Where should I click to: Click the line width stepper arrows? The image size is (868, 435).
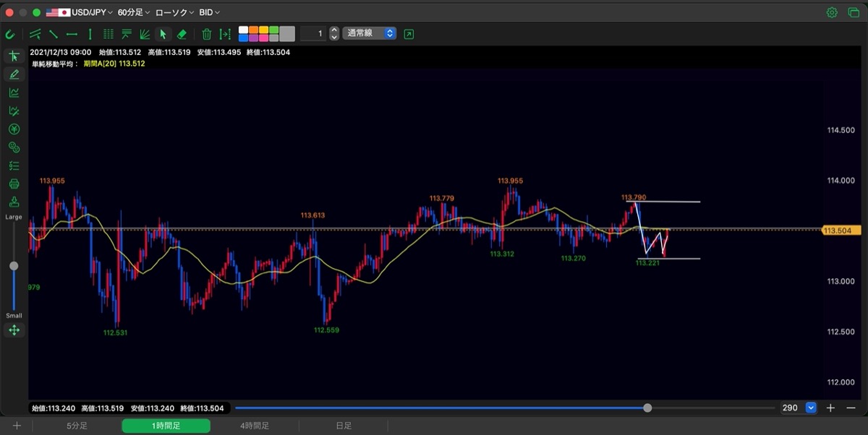[x=333, y=33]
